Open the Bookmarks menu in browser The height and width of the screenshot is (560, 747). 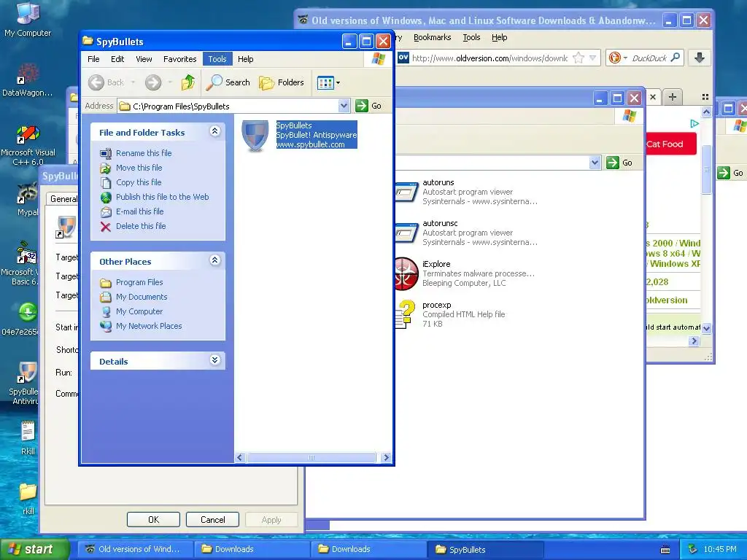click(432, 37)
